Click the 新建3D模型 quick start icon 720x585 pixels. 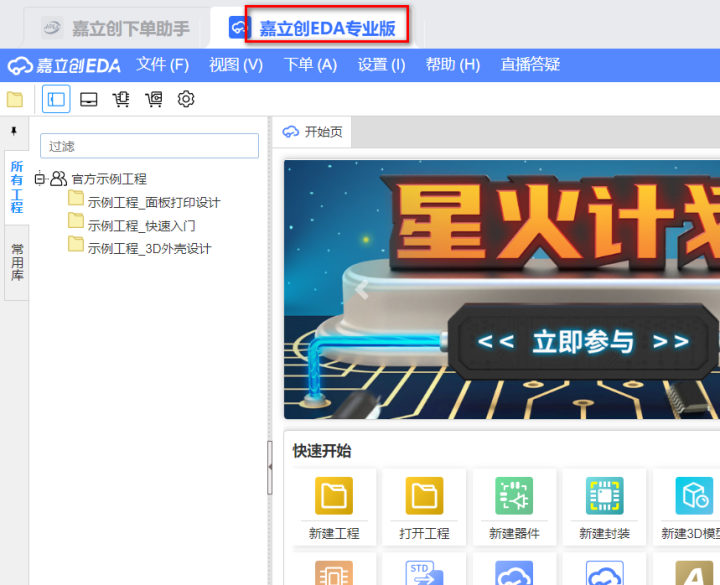694,496
